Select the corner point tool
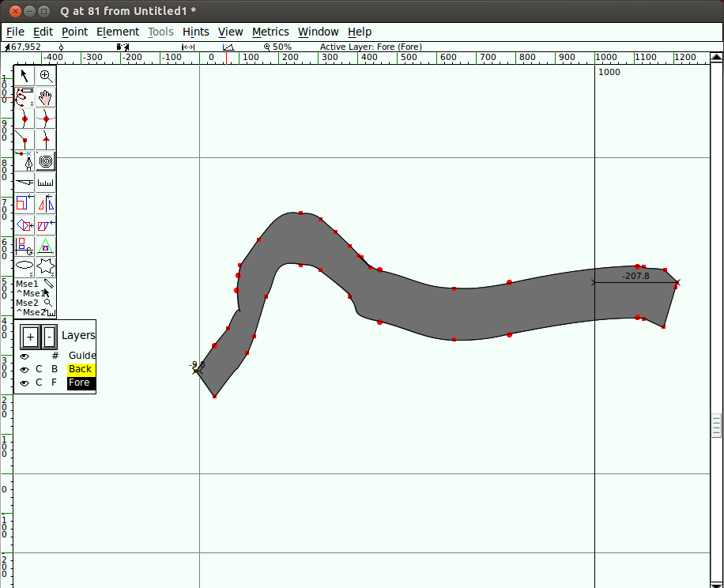724x588 pixels. pyautogui.click(x=25, y=140)
